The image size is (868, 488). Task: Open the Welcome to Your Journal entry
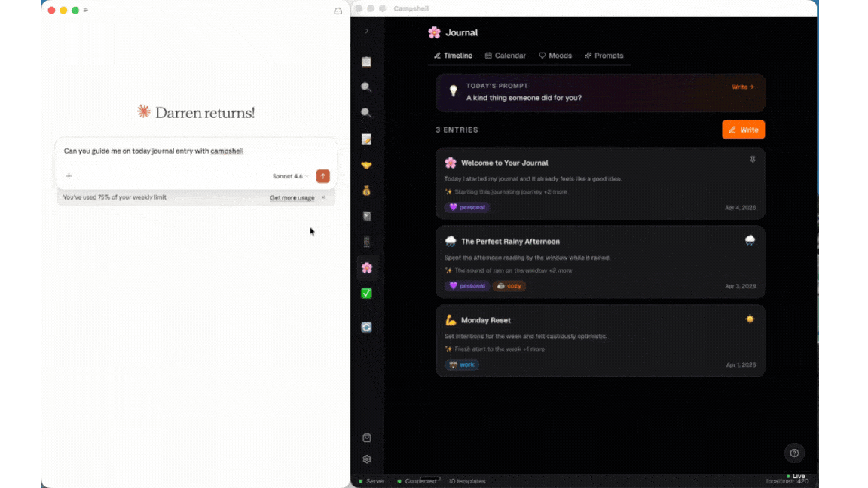[600, 184]
